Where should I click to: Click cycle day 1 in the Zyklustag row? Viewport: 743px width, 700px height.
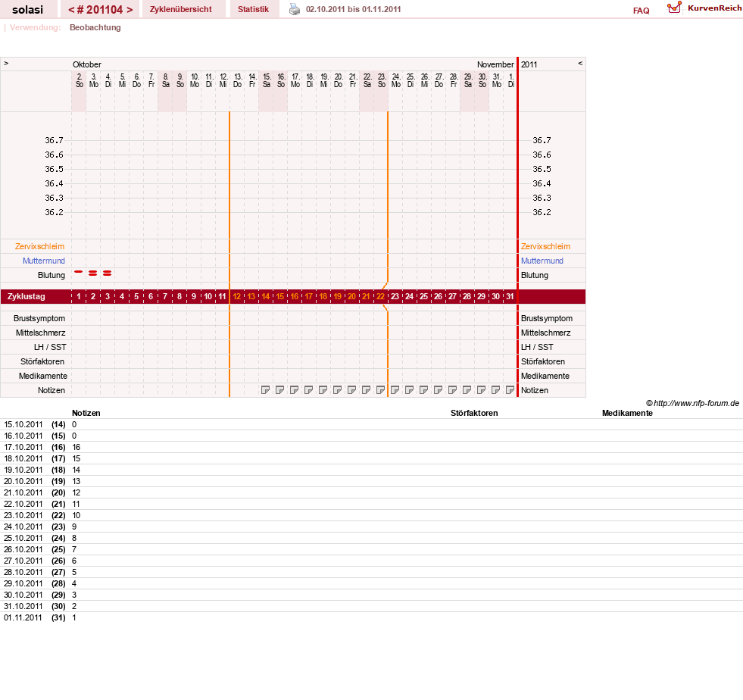click(79, 296)
